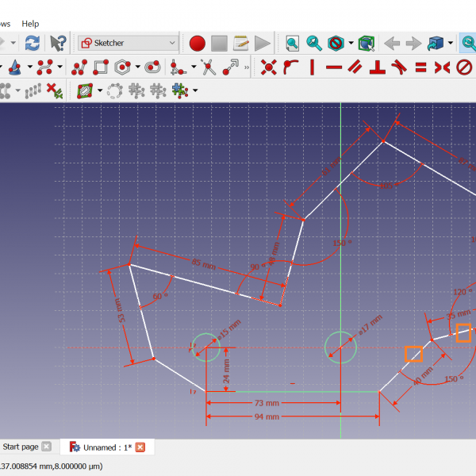Apply the vertical constraint tool
Image resolution: width=476 pixels, height=476 pixels.
click(x=312, y=67)
